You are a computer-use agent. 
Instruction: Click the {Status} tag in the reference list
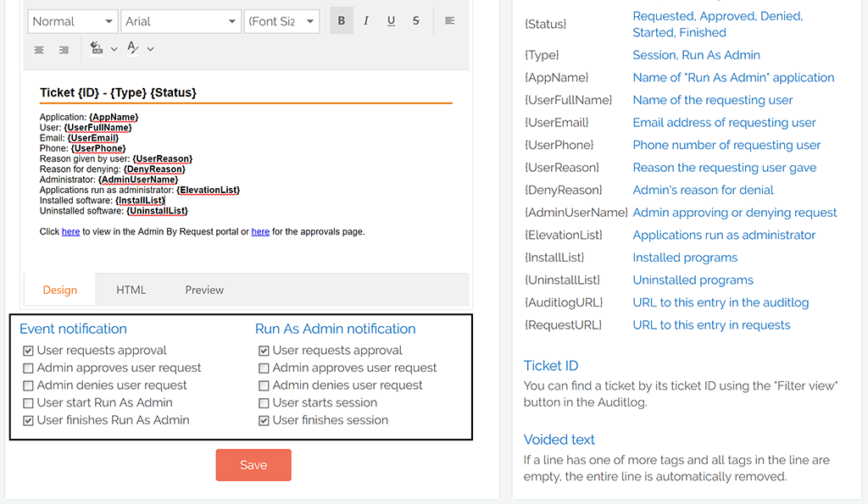(x=545, y=25)
